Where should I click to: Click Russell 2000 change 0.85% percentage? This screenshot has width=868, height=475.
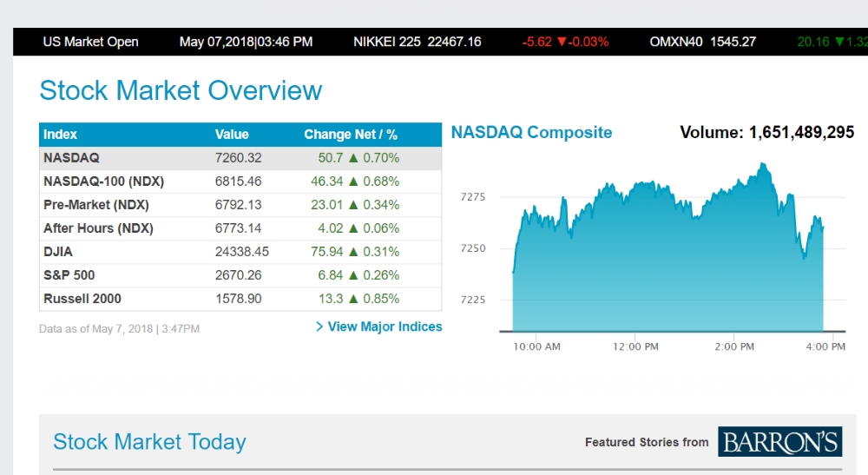pos(381,299)
